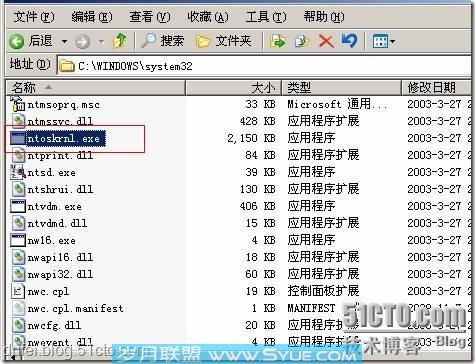475x364 pixels.
Task: Click the file name ntmsoprq.msc
Action: tap(64, 105)
